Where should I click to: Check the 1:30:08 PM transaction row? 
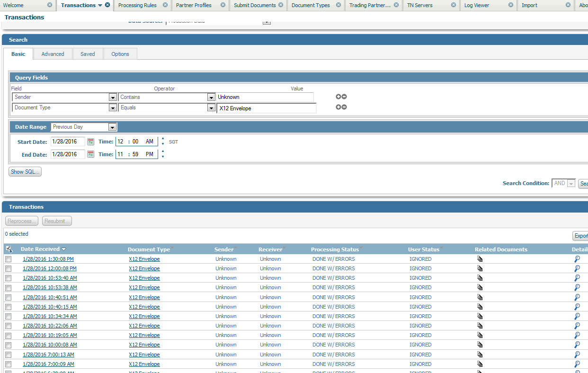coord(8,259)
